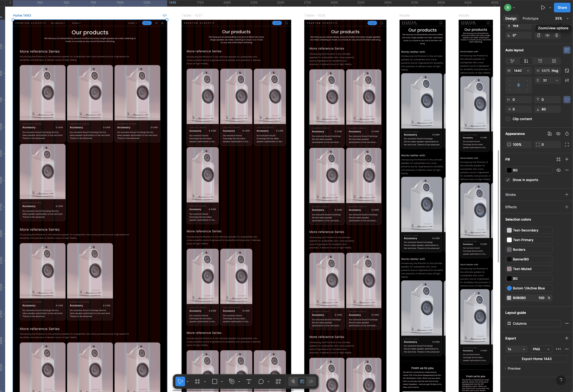Open dev mode code icon beside Home 1443
This screenshot has width=573, height=392.
pos(165,15)
